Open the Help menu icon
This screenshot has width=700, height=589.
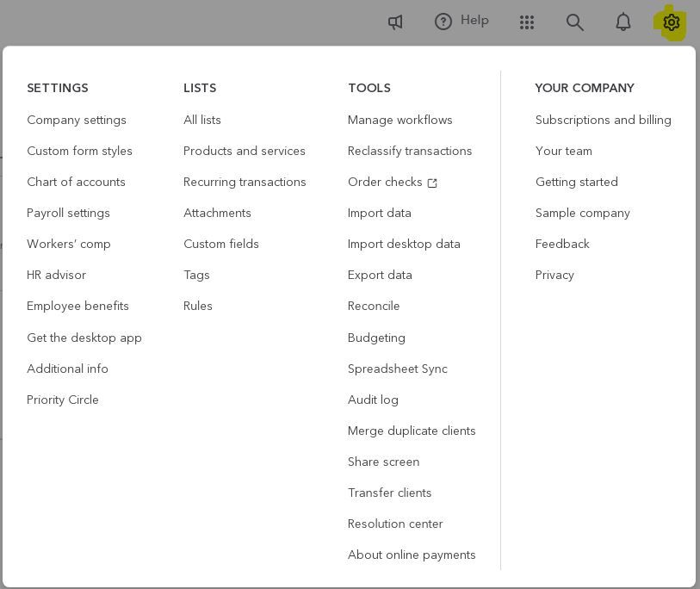[443, 22]
